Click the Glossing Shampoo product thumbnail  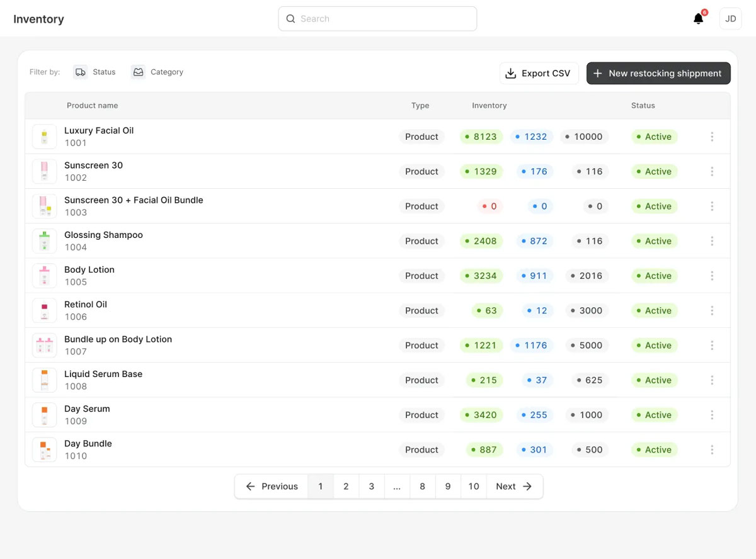click(x=44, y=241)
